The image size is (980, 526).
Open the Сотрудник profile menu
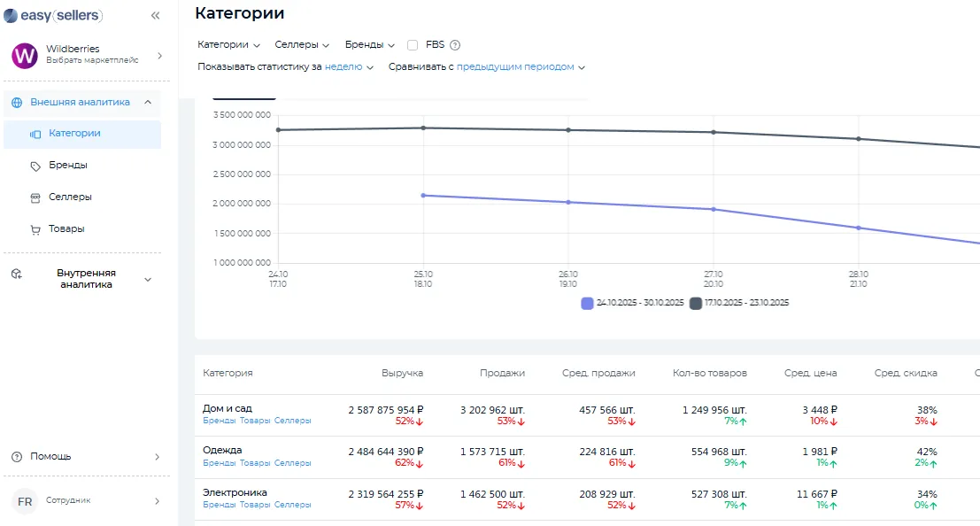coord(86,500)
